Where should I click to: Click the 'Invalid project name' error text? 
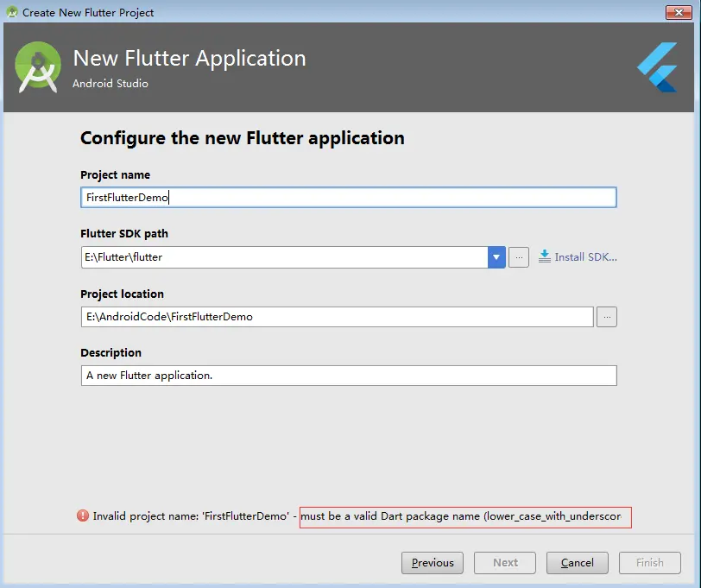[357, 516]
